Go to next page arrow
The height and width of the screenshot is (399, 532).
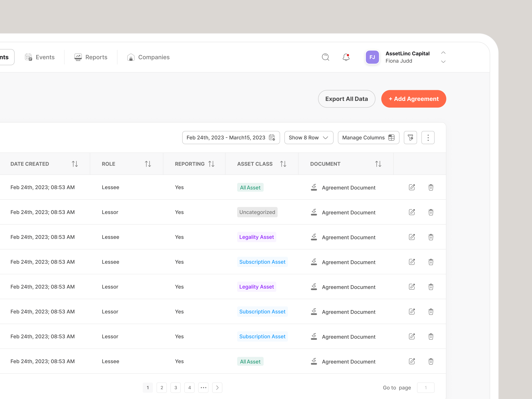point(217,388)
